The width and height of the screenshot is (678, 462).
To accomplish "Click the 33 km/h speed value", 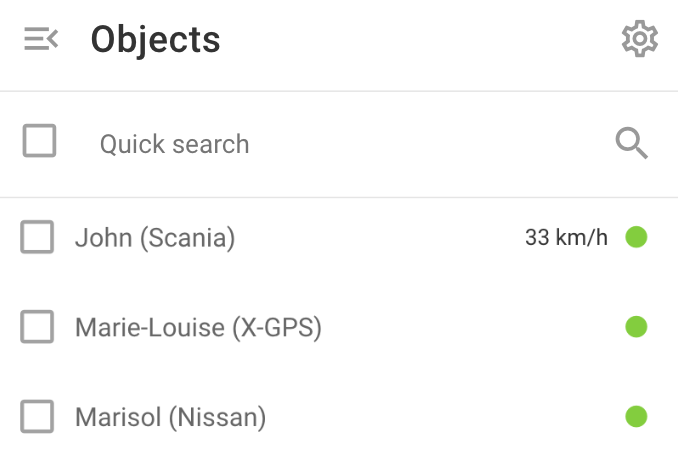I will pyautogui.click(x=566, y=237).
